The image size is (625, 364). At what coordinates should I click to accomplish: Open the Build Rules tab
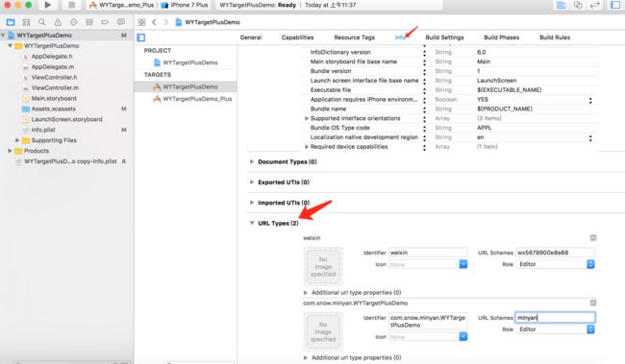[x=555, y=37]
